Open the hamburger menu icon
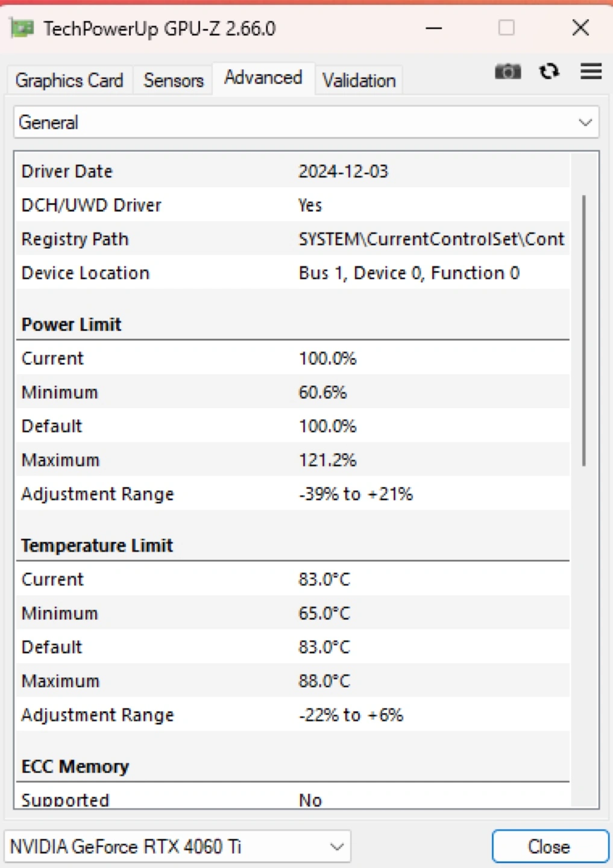The height and width of the screenshot is (868, 613). 591,72
